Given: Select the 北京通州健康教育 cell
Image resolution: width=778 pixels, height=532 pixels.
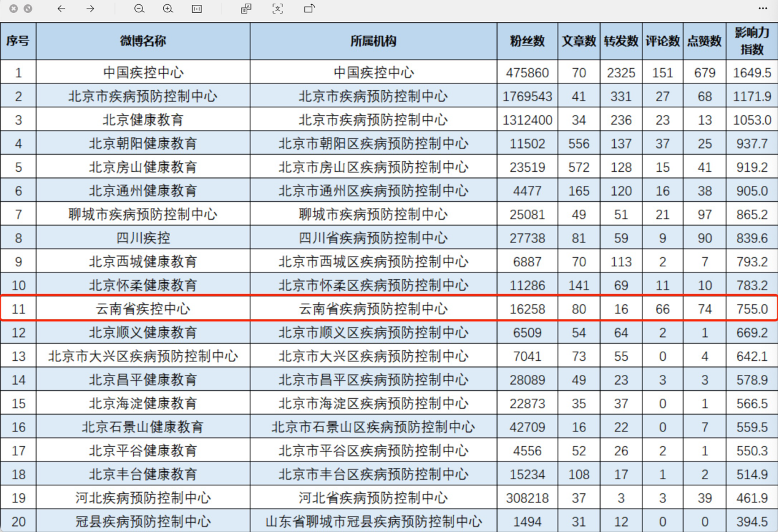Looking at the screenshot, I should [x=143, y=191].
